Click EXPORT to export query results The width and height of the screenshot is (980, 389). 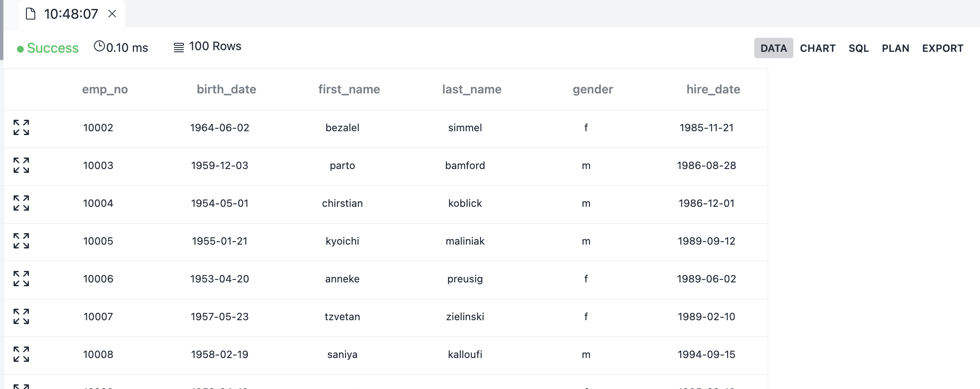pyautogui.click(x=943, y=48)
